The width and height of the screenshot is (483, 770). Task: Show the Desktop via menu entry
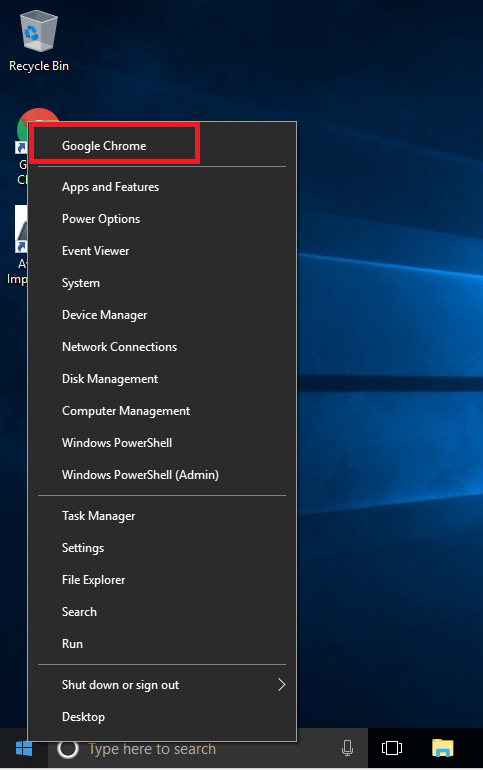[x=162, y=717]
